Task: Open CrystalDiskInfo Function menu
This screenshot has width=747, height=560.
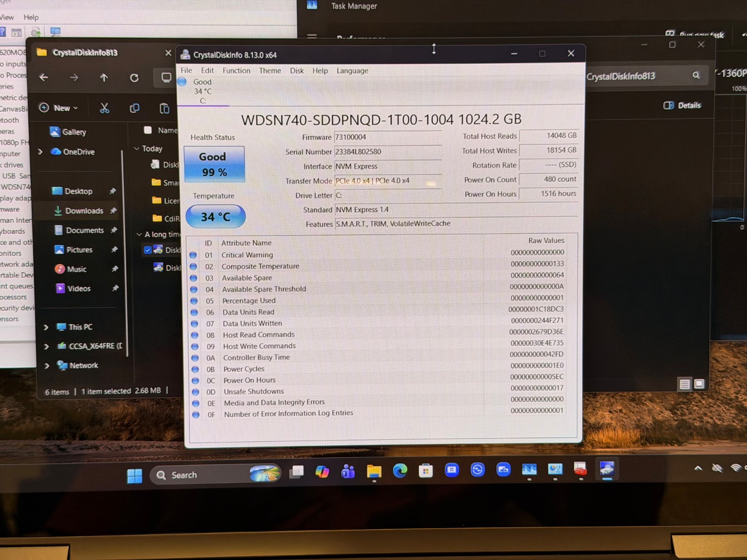Action: [236, 70]
